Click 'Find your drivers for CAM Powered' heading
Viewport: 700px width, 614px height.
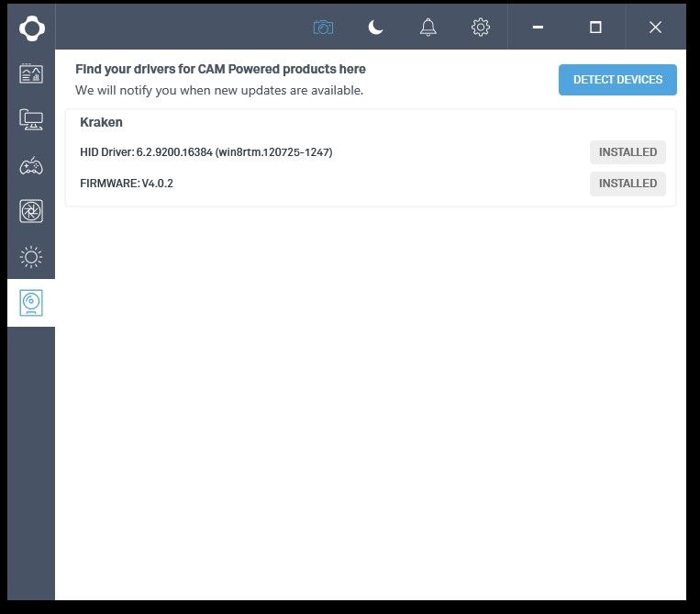coord(220,69)
